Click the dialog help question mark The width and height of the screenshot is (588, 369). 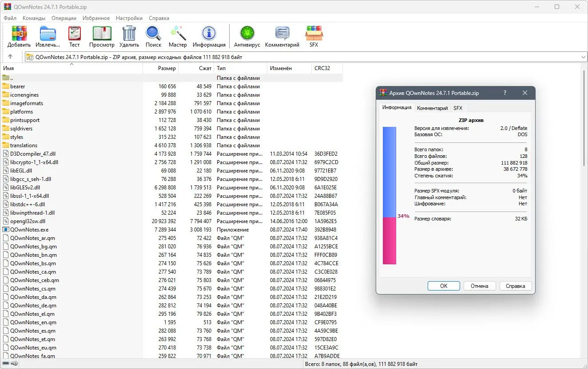tap(505, 93)
